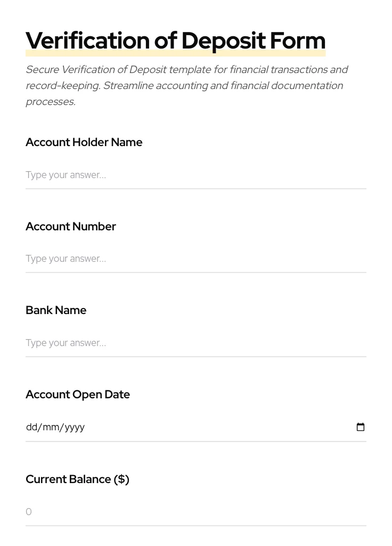
Task: Click the underline of the Bank Name input
Action: coord(196,356)
